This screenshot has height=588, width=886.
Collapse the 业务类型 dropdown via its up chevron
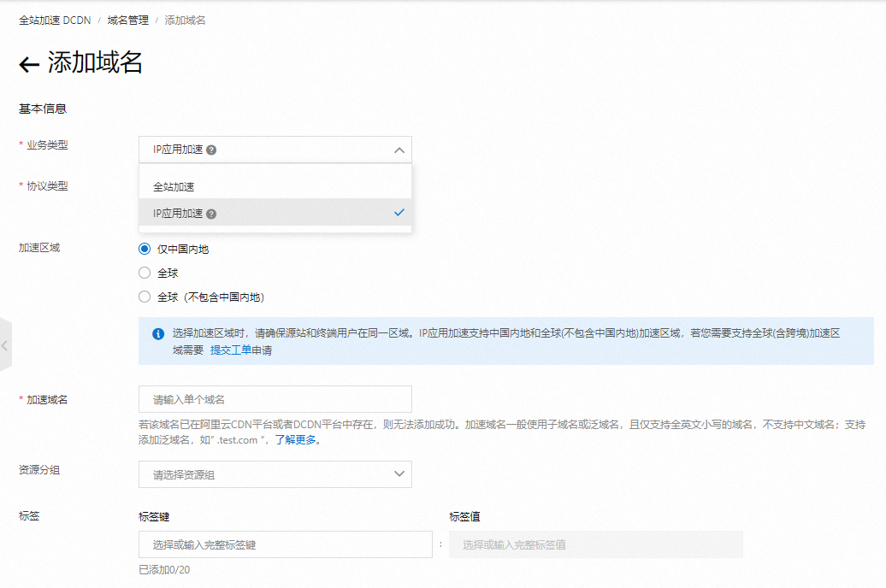399,150
